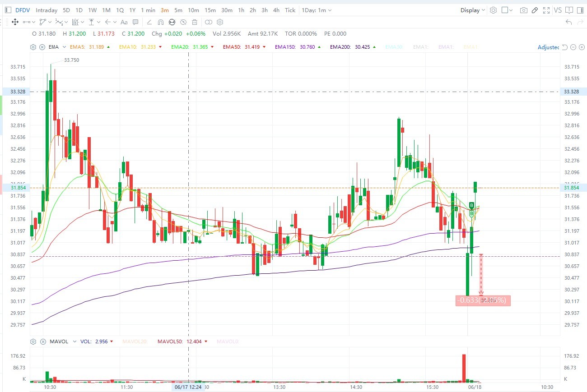Redo last drawing action

point(580,22)
